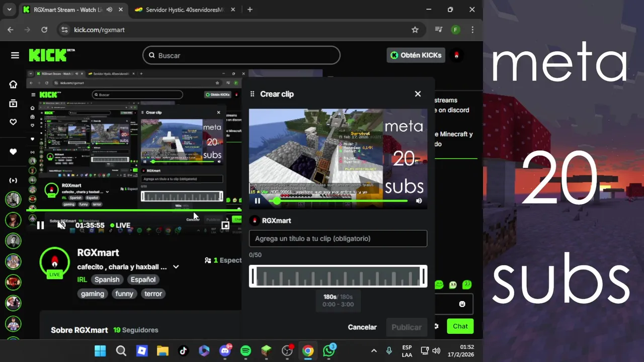Select the gaming tag
Screen dimensions: 644x362
tap(93, 294)
